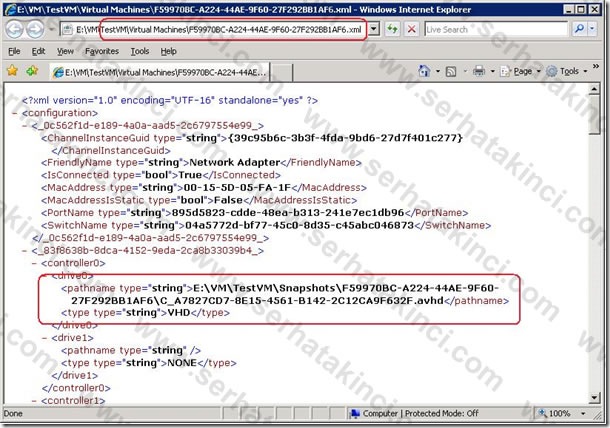The image size is (610, 428).
Task: Collapse the controller0 node
Action: [x=34, y=263]
